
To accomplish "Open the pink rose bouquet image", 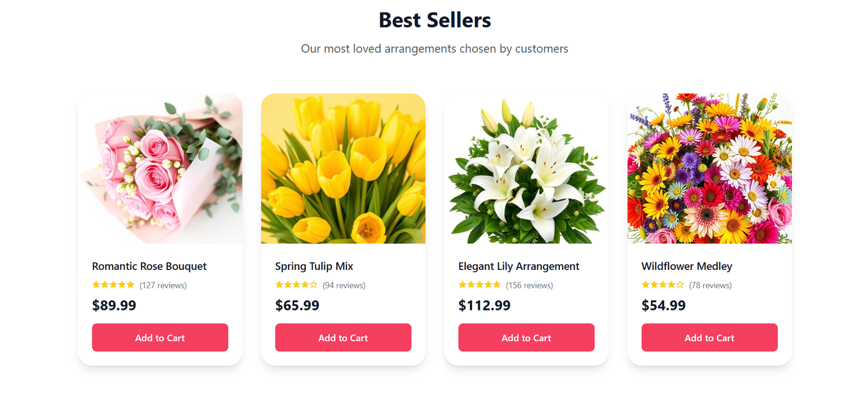I will coord(160,169).
